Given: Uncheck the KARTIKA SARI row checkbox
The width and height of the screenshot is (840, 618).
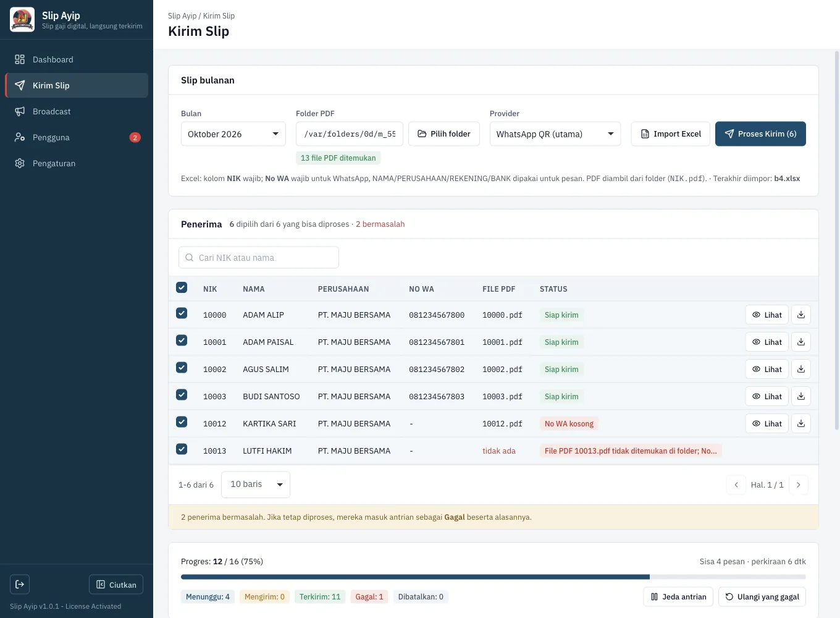Looking at the screenshot, I should [x=182, y=422].
